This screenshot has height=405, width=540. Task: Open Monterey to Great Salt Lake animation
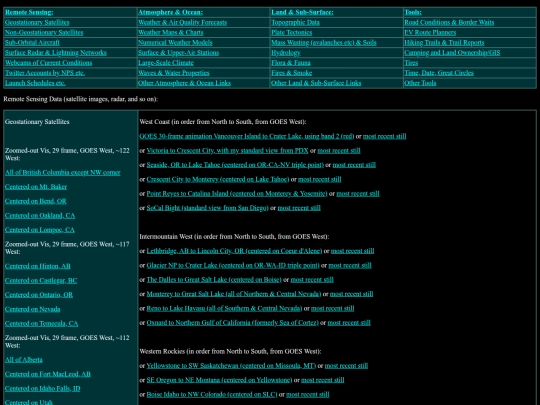point(233,294)
